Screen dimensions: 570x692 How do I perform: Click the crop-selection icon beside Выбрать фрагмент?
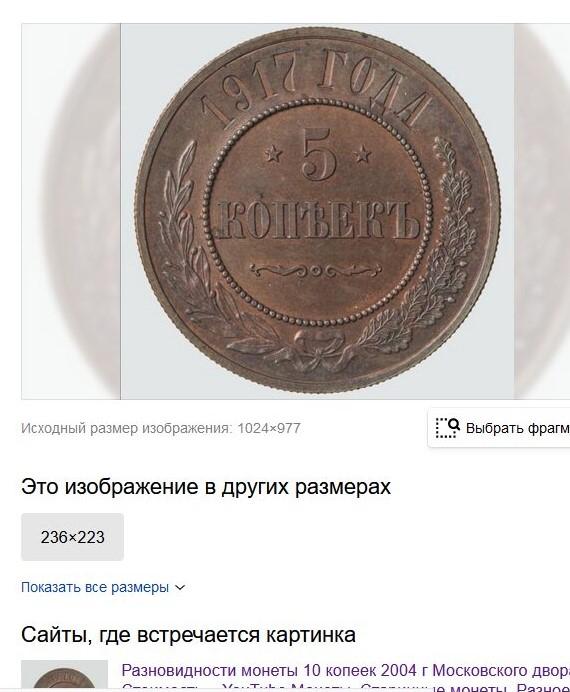point(447,428)
